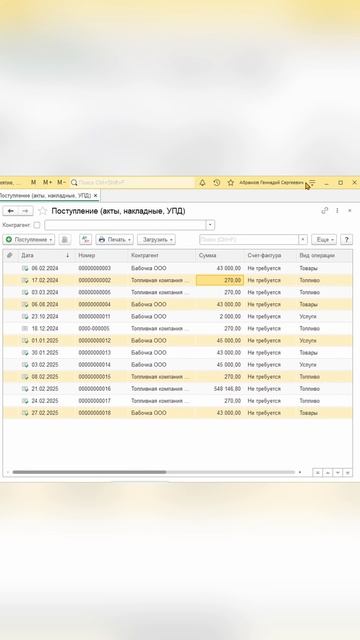This screenshot has width=360, height=640.
Task: Click the M calculator memory button
Action: coord(33,182)
